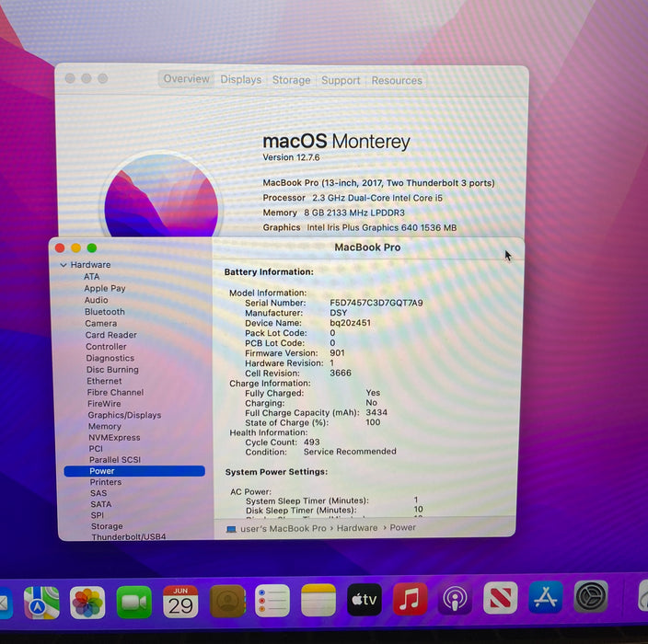This screenshot has height=644, width=648.
Task: Open Maps in the Dock
Action: click(41, 603)
